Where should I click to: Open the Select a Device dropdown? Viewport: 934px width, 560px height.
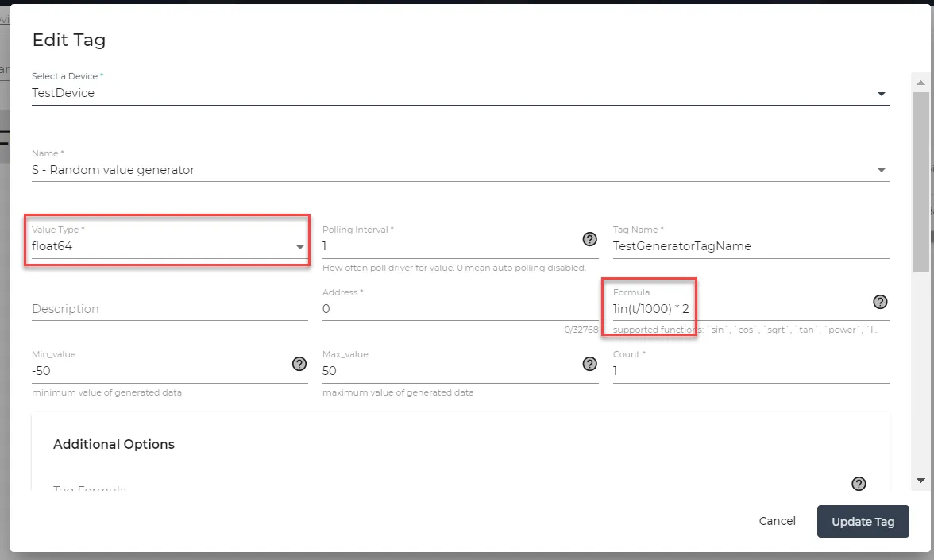(460, 93)
